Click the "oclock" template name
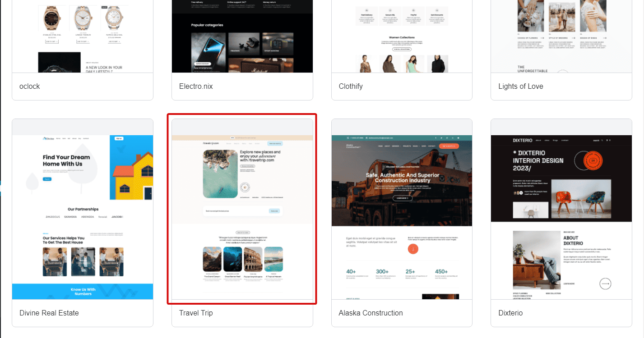This screenshot has height=338, width=644. [x=30, y=86]
